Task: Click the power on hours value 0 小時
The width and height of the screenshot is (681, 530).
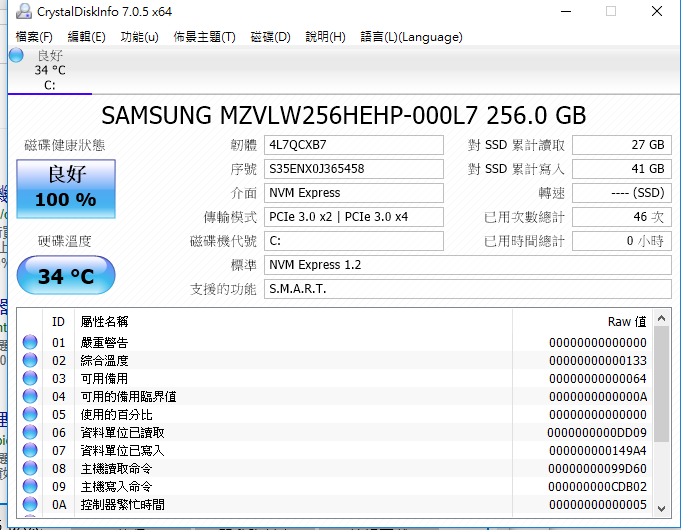Action: 621,241
